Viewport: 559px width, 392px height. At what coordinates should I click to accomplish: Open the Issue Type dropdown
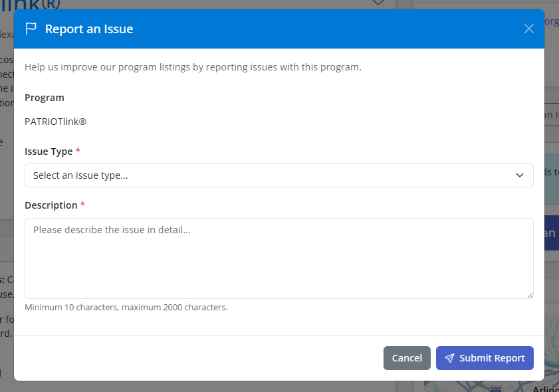pos(279,175)
